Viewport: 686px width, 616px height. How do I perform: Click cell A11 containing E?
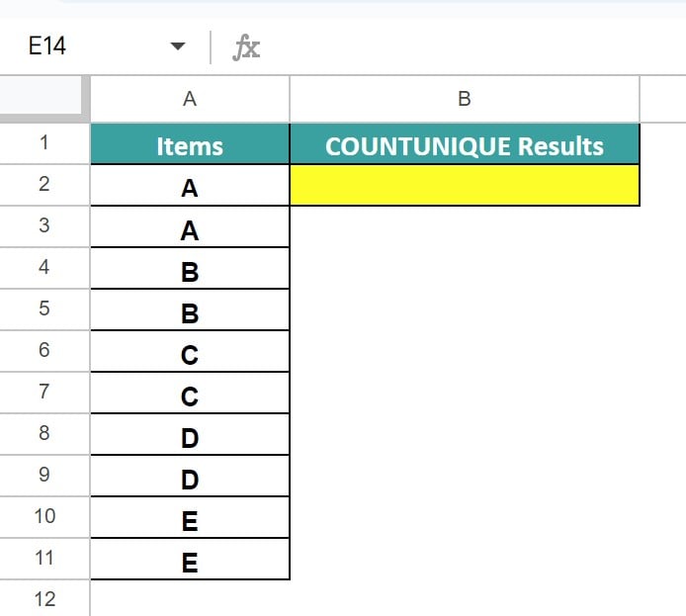click(190, 559)
